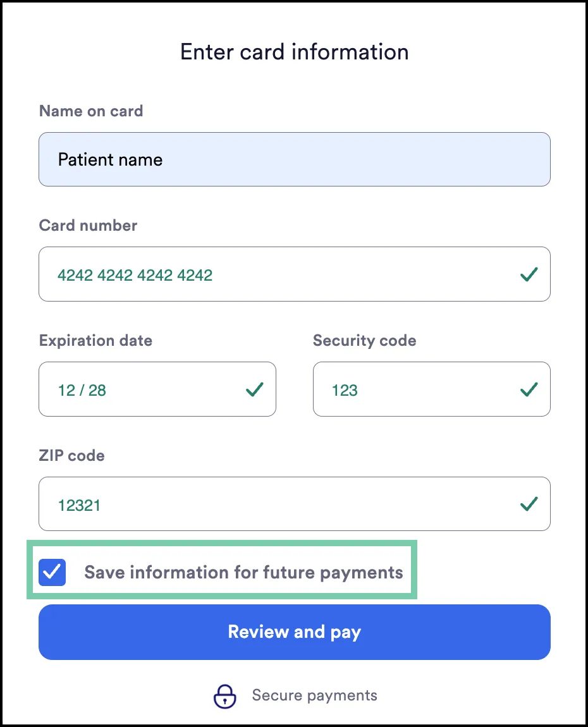Click the Card number label
This screenshot has height=727, width=588.
(x=88, y=225)
